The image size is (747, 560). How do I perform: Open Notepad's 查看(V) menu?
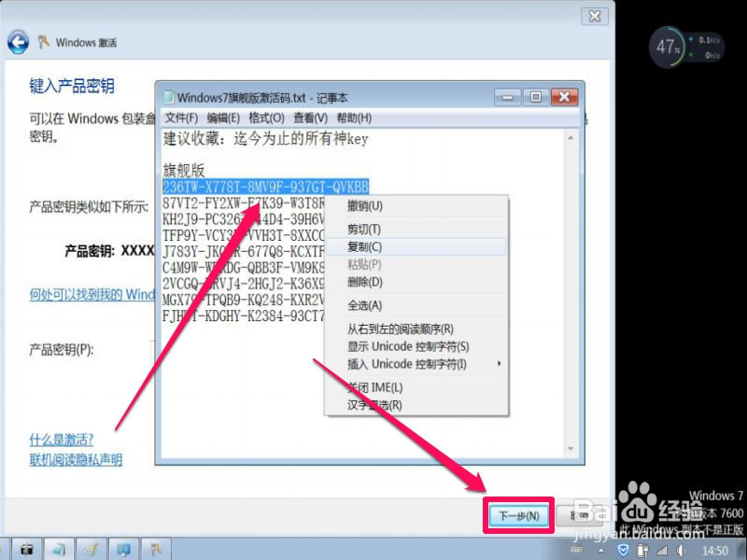coord(310,118)
